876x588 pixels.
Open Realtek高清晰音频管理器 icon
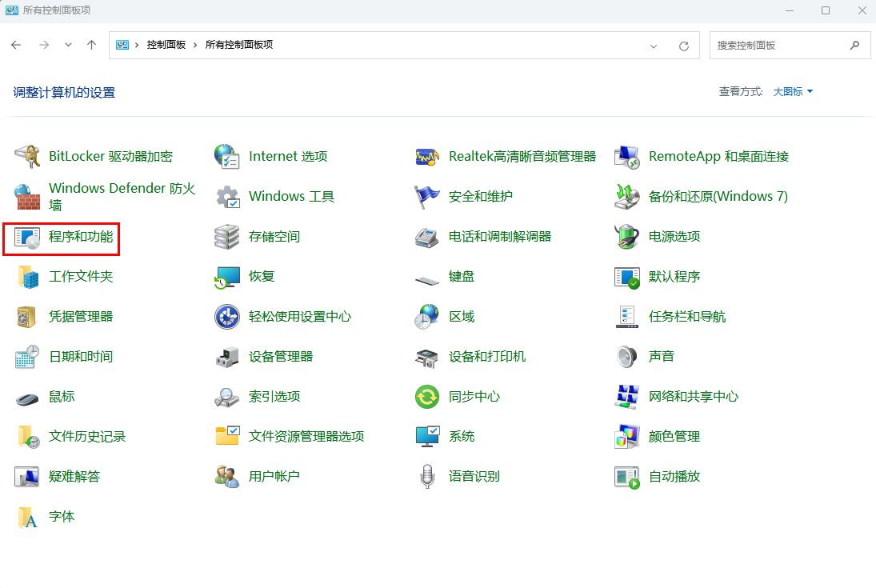tap(427, 157)
